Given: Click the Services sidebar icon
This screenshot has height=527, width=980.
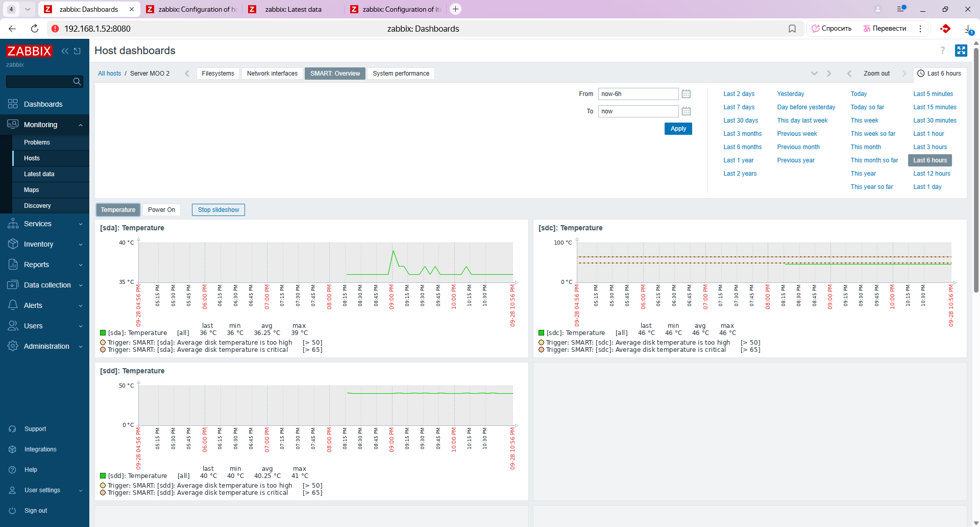Looking at the screenshot, I should pyautogui.click(x=13, y=224).
